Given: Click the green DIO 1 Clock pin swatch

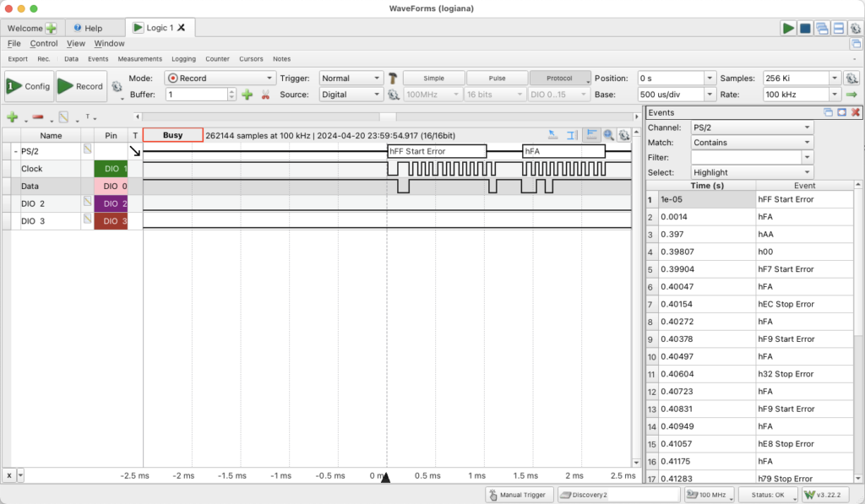Looking at the screenshot, I should pos(111,169).
